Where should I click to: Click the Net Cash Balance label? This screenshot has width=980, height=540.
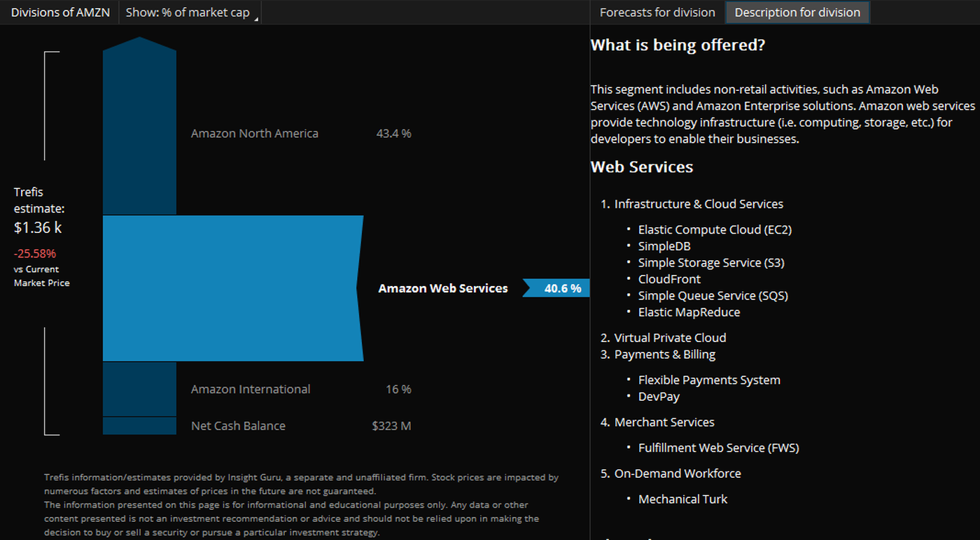click(x=238, y=426)
